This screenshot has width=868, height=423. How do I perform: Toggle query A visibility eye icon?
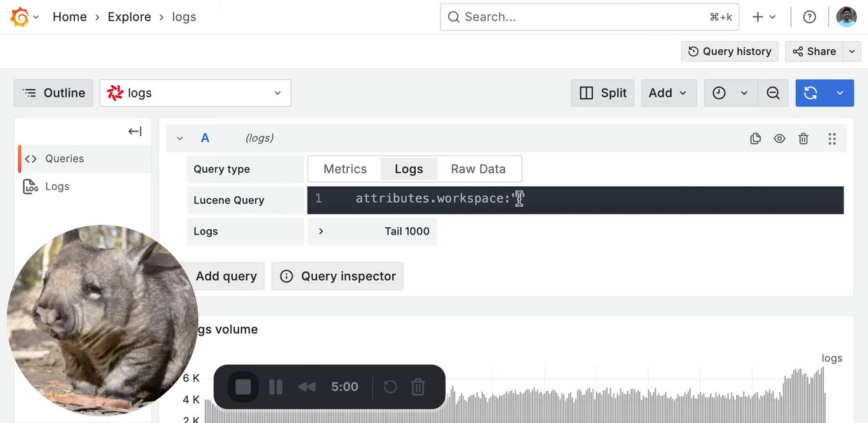point(779,139)
